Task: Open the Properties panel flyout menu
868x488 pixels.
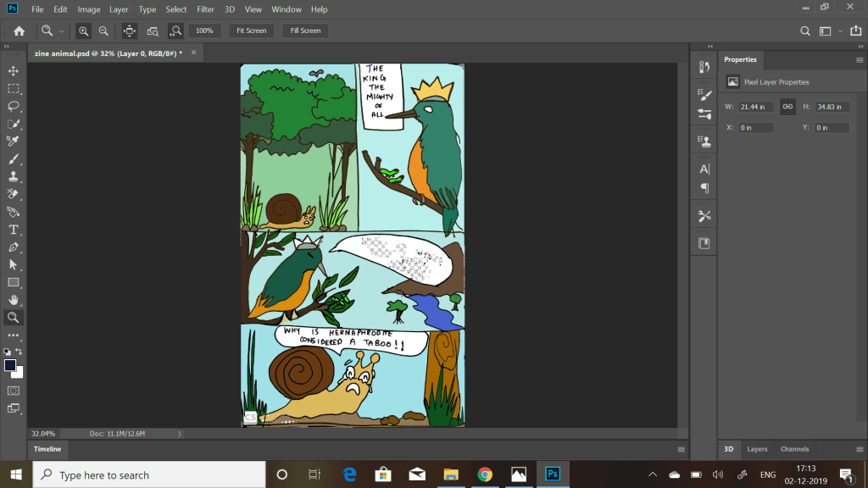Action: (x=859, y=60)
